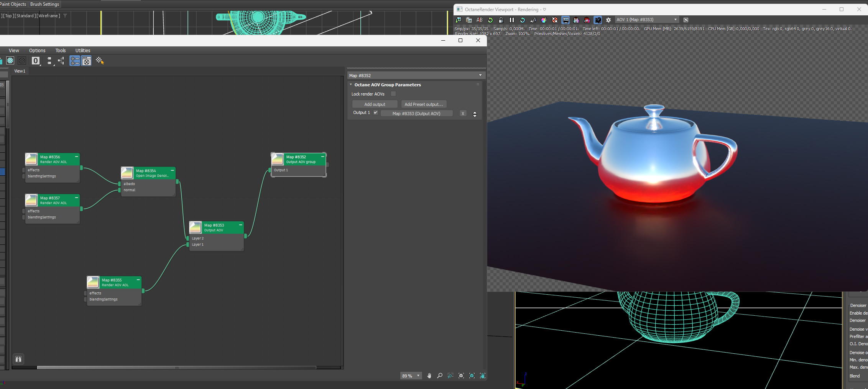
Task: Select the pan hand tool in Slate navigator
Action: (429, 376)
